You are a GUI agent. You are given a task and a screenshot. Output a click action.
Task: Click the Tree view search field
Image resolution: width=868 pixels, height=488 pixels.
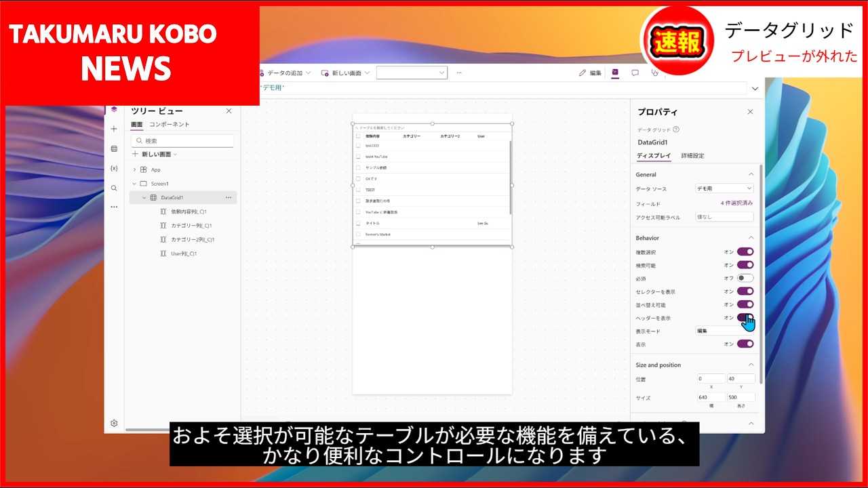point(182,140)
